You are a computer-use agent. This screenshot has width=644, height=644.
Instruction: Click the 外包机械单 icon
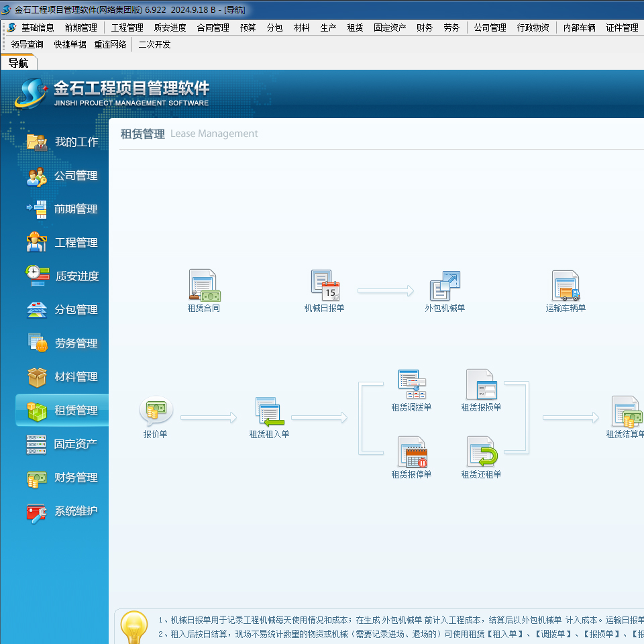tap(444, 286)
